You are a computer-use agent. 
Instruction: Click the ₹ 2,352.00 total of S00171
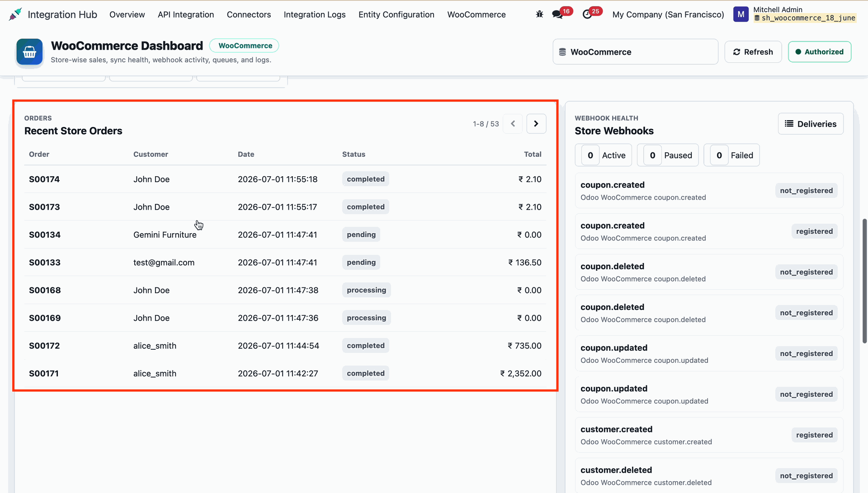520,374
